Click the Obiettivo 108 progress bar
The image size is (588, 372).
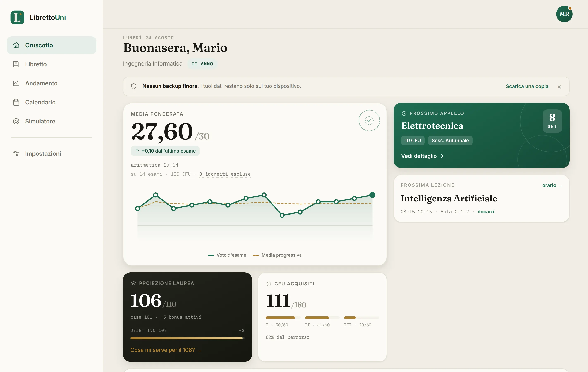[x=187, y=338]
